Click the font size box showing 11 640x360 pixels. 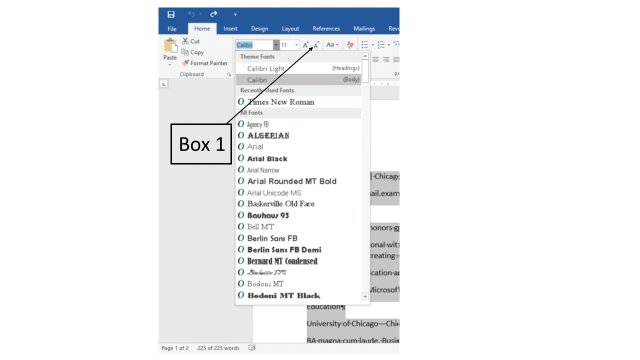tap(287, 45)
